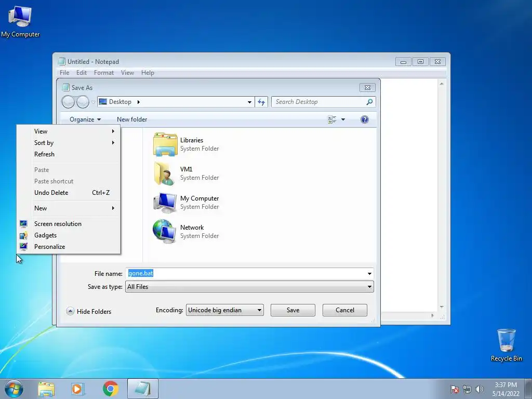Click the Forward navigation arrow in Save As
The width and height of the screenshot is (532, 399).
click(83, 102)
